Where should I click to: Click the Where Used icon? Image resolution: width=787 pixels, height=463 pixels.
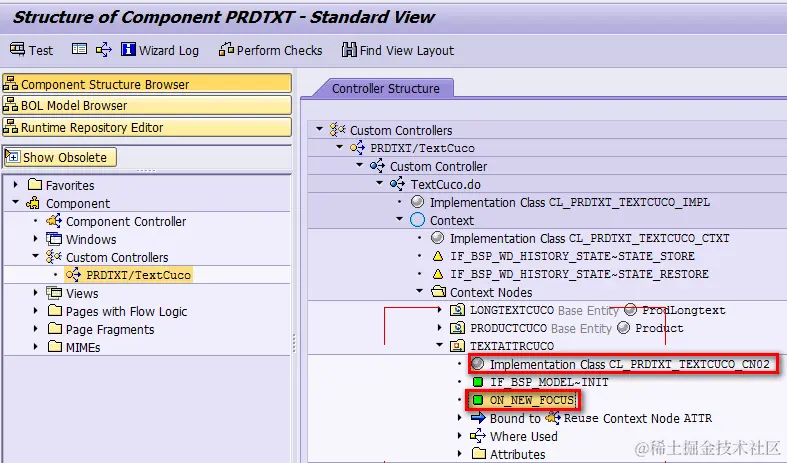coord(478,435)
